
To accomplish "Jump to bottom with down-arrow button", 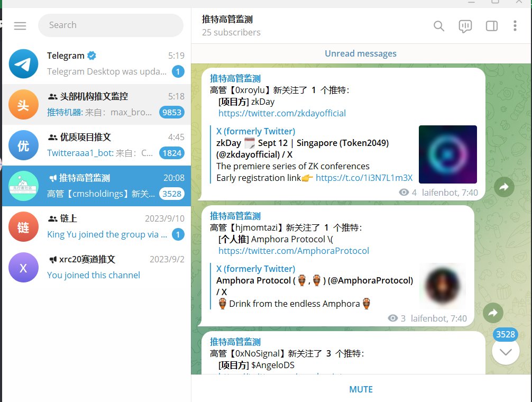I will tap(506, 352).
